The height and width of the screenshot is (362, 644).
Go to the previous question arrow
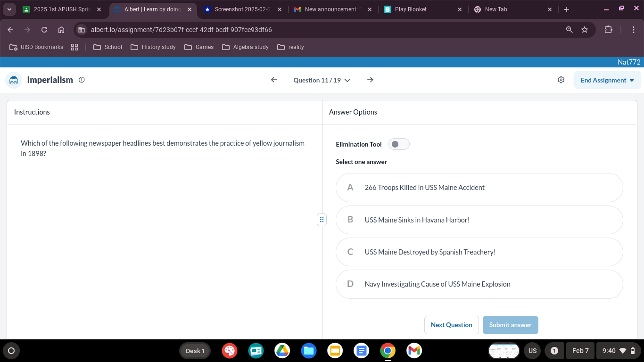pos(274,80)
